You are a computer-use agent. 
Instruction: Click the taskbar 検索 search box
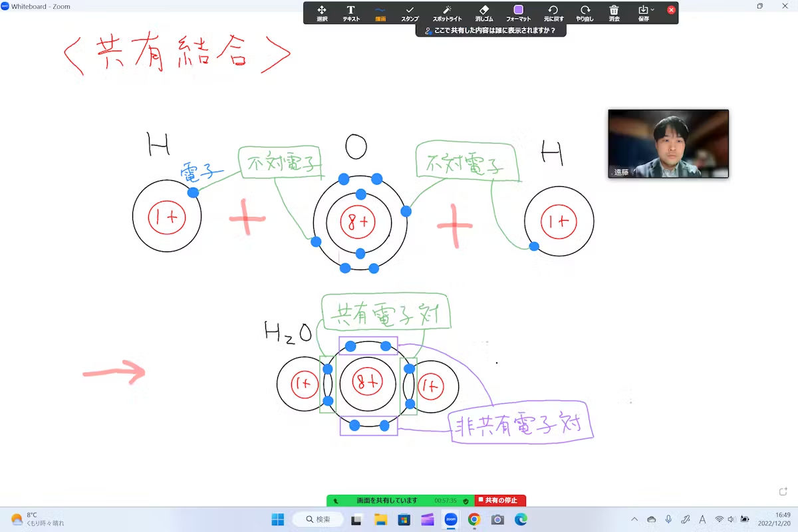(318, 519)
